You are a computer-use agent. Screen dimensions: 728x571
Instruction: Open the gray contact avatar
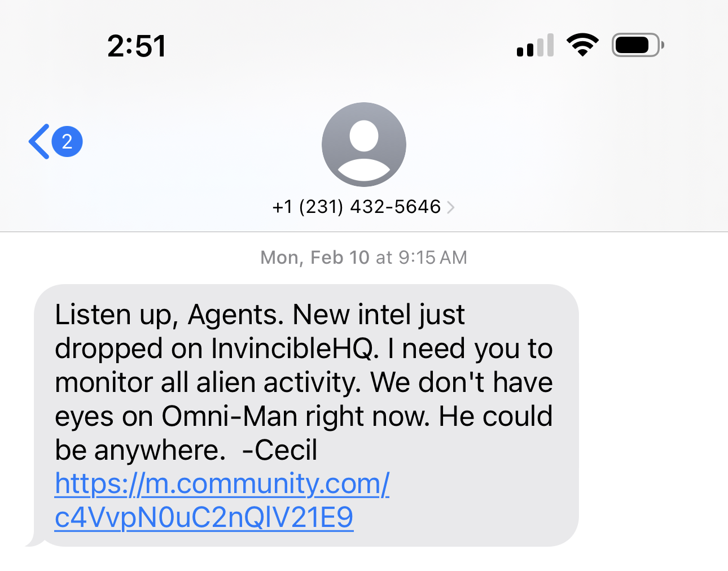pos(364,145)
